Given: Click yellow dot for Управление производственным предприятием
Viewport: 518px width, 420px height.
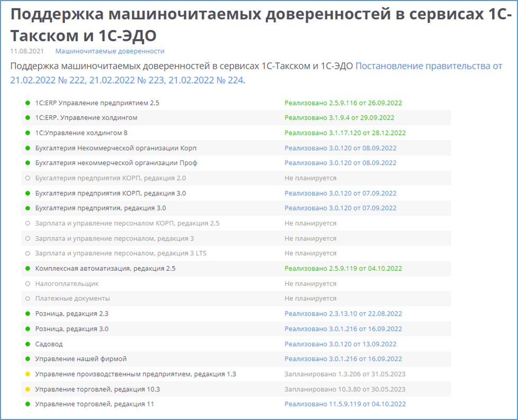Looking at the screenshot, I should click(x=28, y=374).
